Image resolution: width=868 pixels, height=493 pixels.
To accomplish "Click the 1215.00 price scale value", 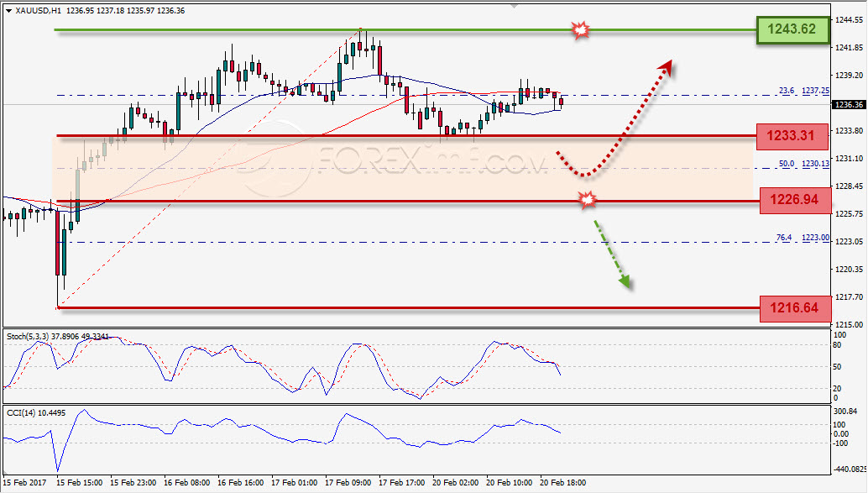I will [x=850, y=324].
